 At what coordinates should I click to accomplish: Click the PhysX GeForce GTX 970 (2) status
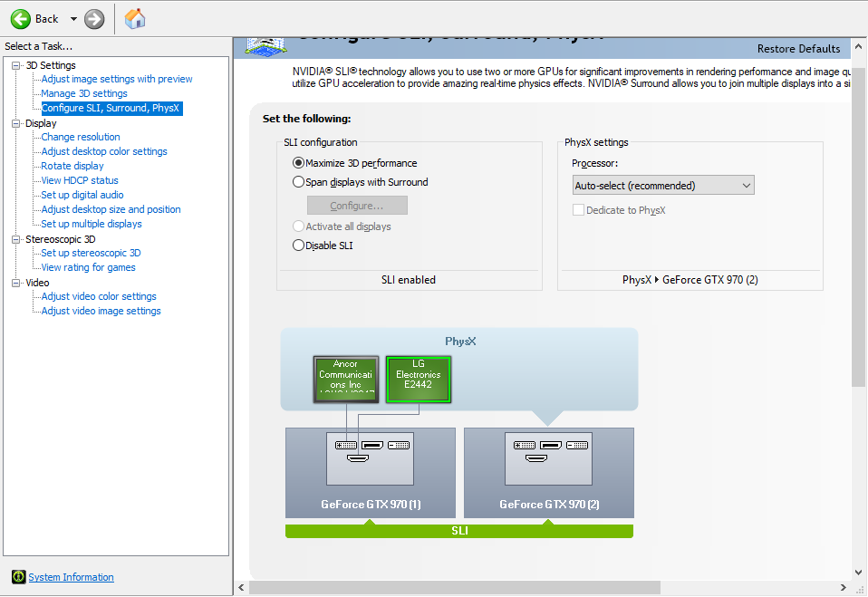click(x=690, y=280)
